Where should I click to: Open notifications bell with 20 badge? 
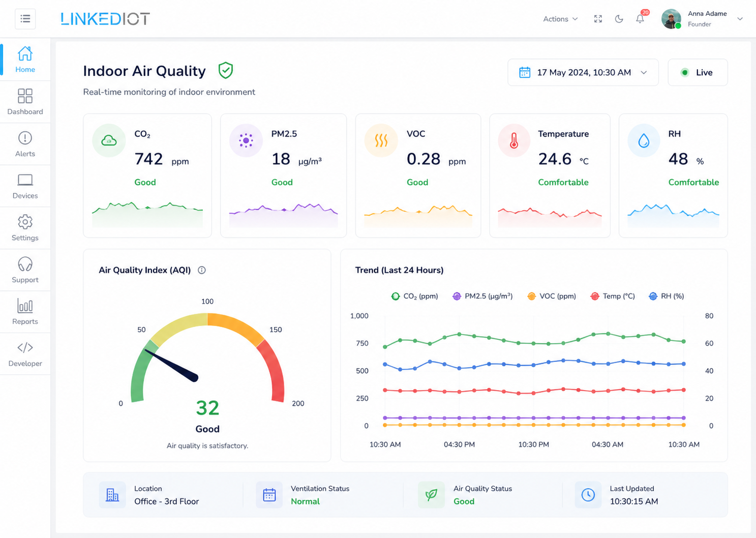point(641,18)
